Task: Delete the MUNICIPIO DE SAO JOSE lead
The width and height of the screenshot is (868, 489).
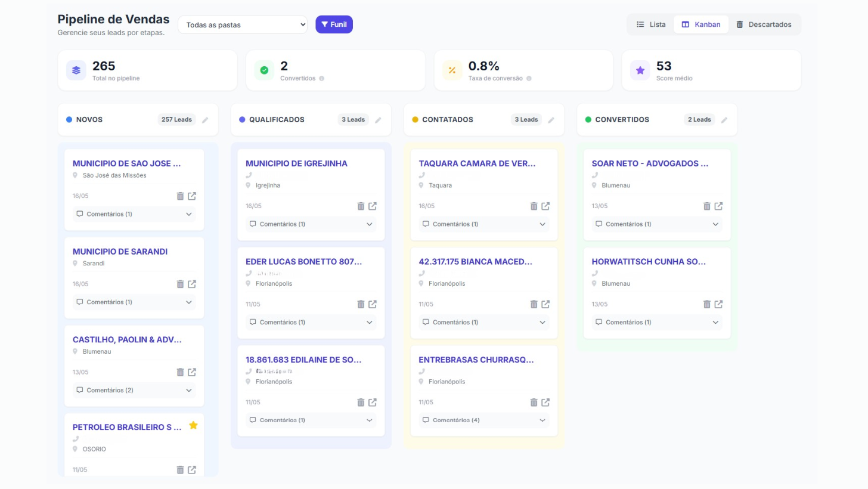Action: [x=180, y=196]
